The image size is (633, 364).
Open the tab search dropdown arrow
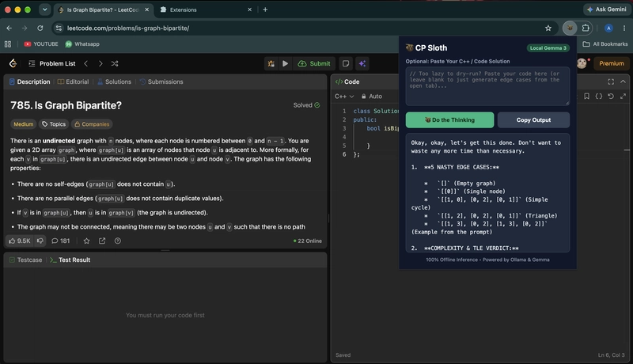coord(45,9)
